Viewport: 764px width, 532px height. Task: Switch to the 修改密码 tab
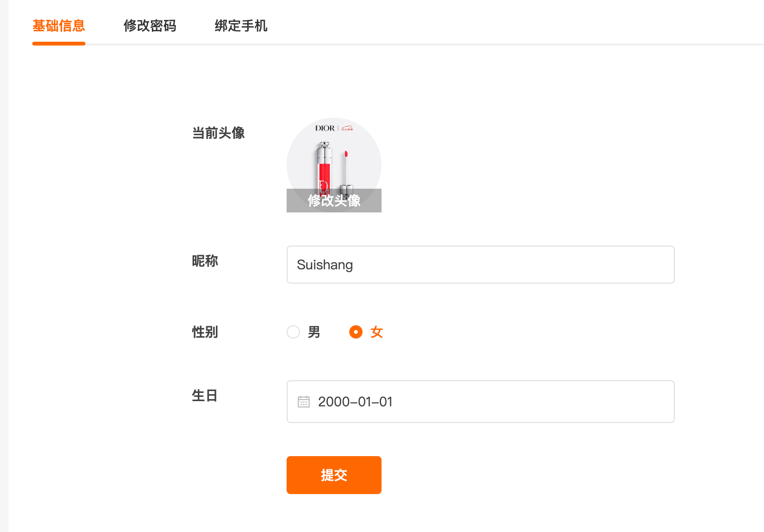(x=150, y=26)
